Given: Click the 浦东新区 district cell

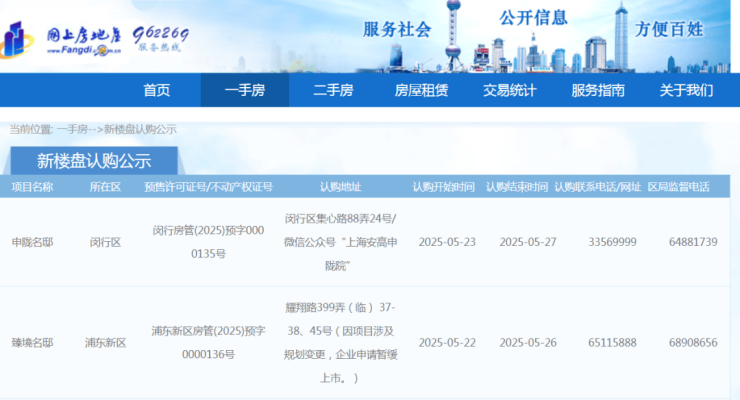Looking at the screenshot, I should [105, 342].
